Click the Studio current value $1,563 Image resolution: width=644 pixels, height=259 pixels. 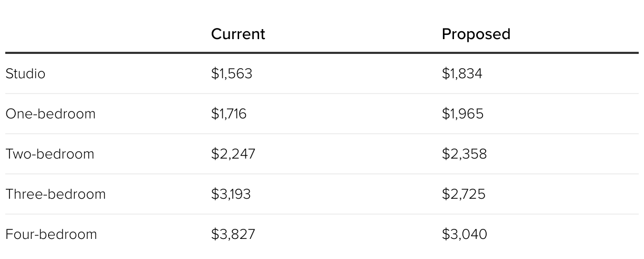coord(232,73)
